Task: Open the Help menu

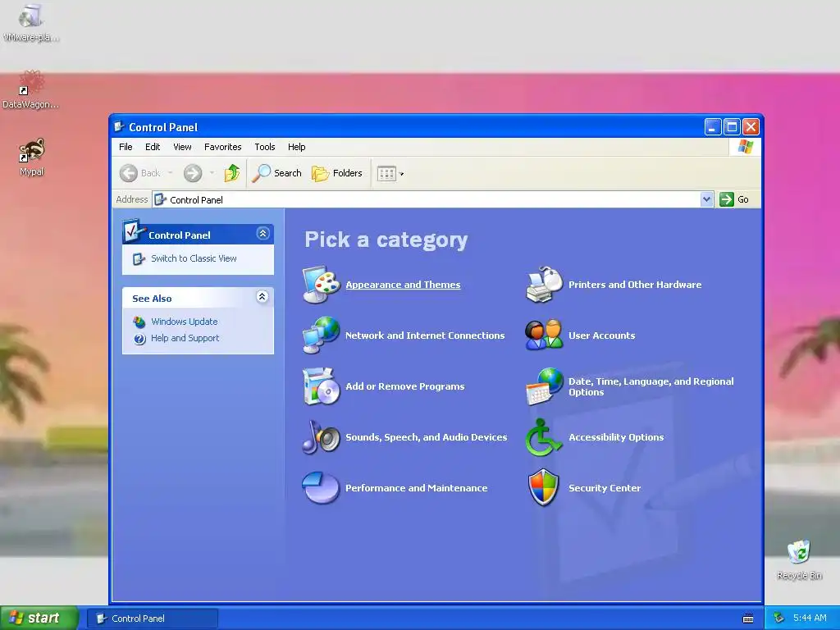Action: [296, 147]
